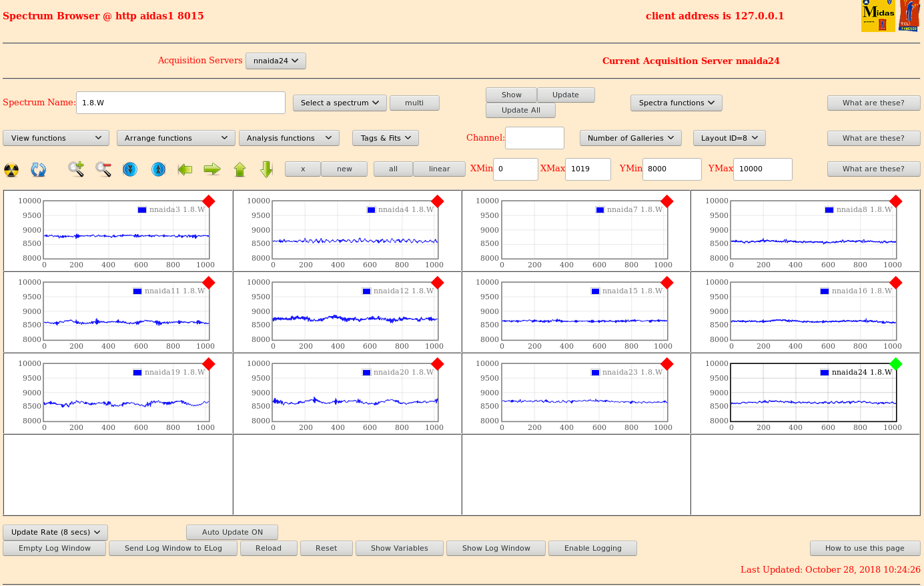
Task: Open the Analysis functions menu
Action: 289,138
